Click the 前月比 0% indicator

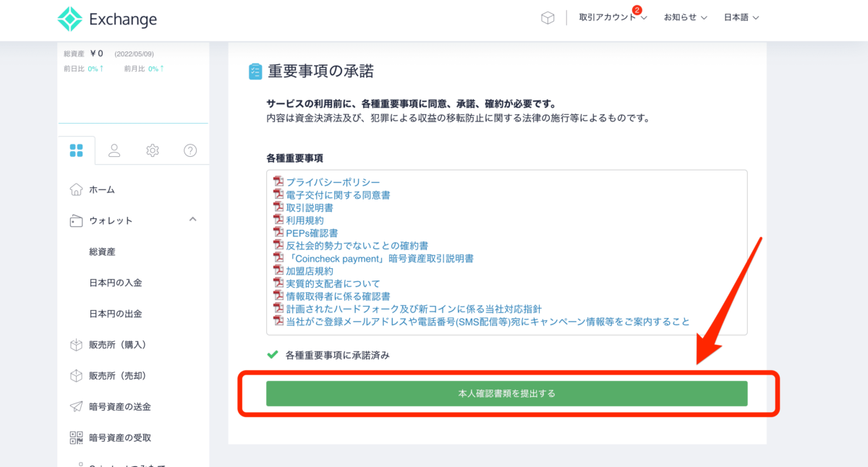pyautogui.click(x=144, y=69)
